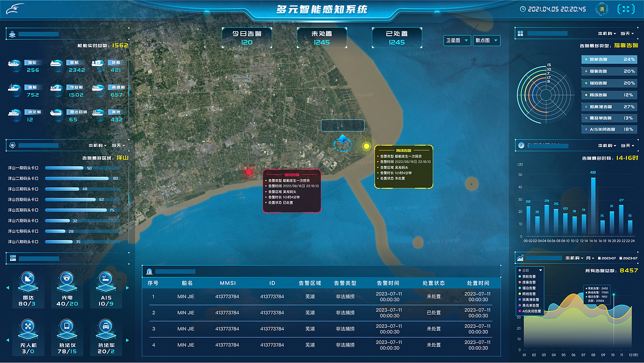
Task: Open the 散点图 display mode dropdown
Action: (x=487, y=40)
